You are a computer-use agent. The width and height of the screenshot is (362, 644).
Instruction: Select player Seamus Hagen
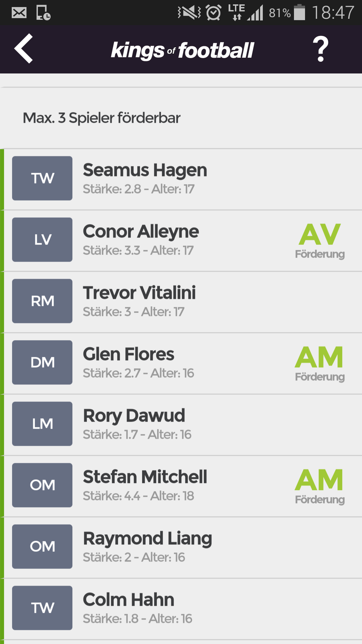181,179
